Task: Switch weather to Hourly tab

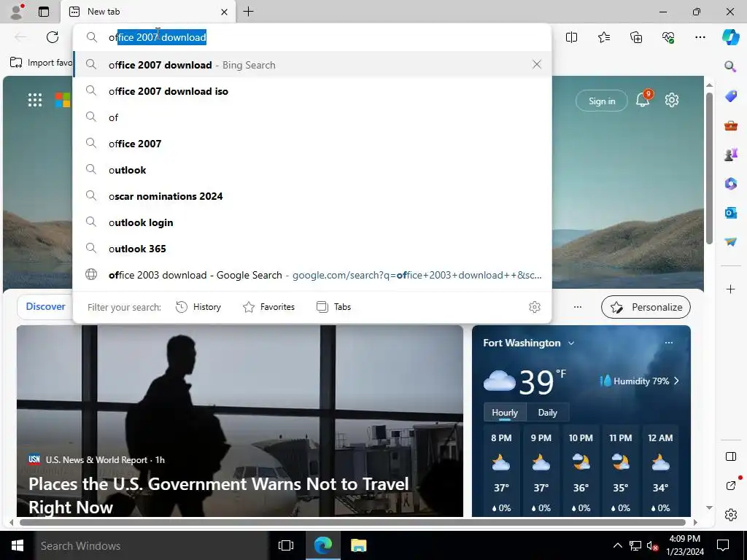Action: point(505,413)
